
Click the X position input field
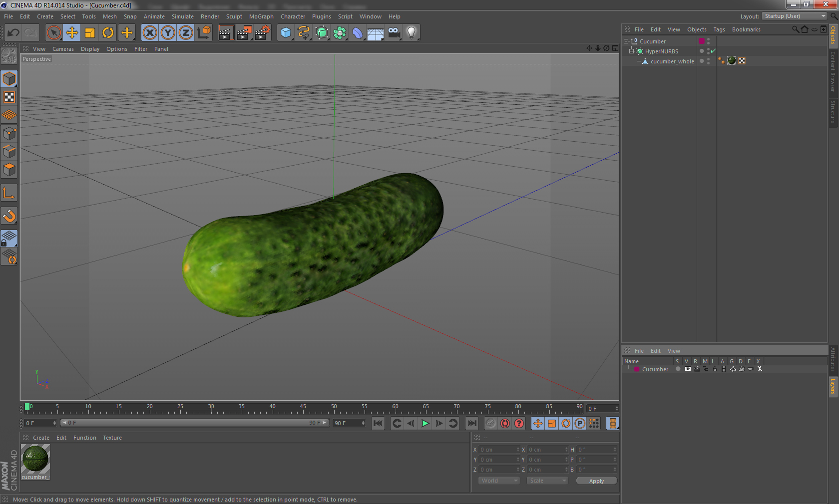pyautogui.click(x=499, y=450)
